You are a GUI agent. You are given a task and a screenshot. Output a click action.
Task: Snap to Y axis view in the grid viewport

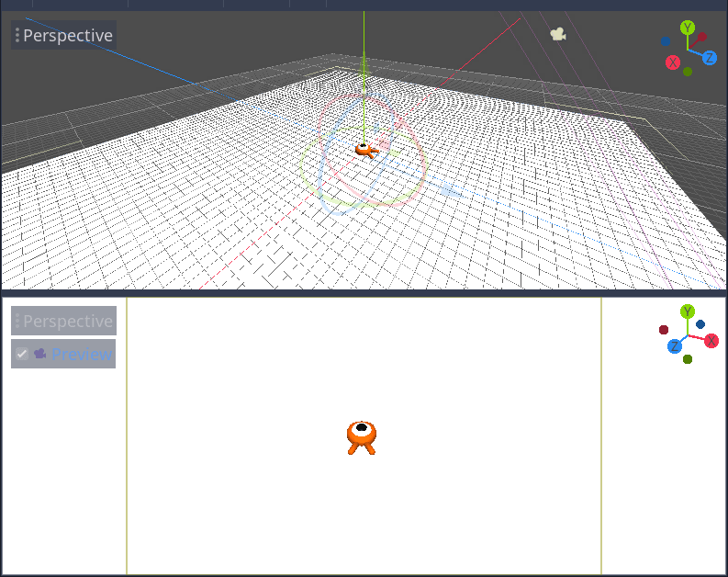(x=687, y=28)
